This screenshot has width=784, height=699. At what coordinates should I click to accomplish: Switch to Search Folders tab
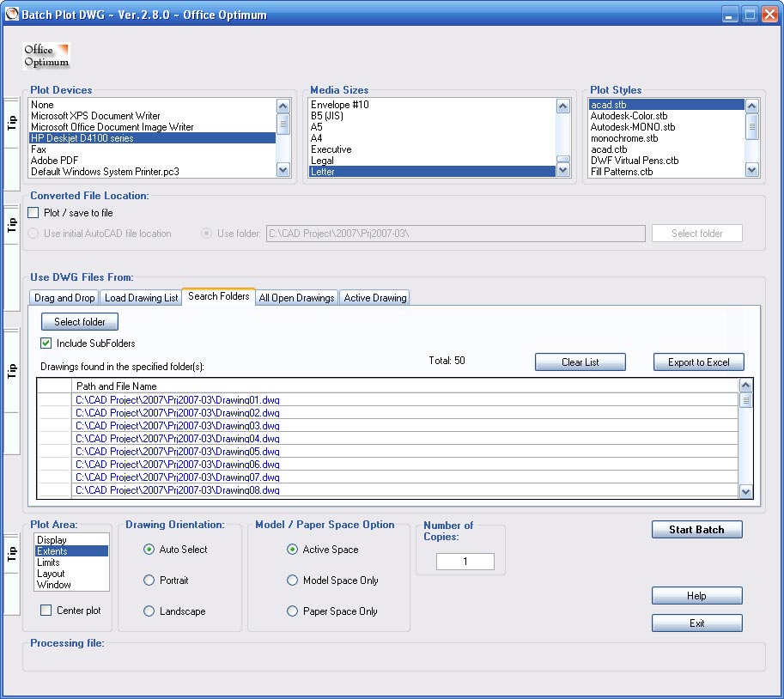(x=218, y=296)
